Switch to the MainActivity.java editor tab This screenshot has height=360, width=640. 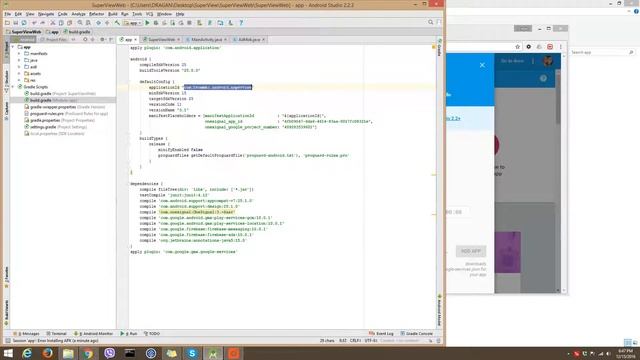[x=207, y=40]
